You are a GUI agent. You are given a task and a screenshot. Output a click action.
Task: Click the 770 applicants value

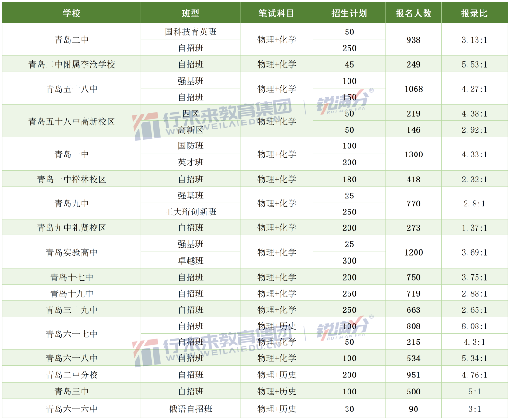(x=413, y=204)
